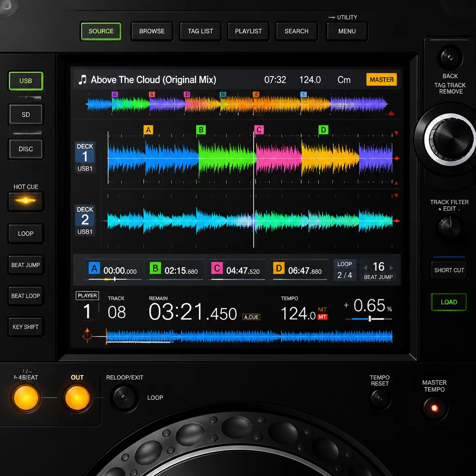The height and width of the screenshot is (476, 476).
Task: Select USB as source
Action: tap(26, 81)
